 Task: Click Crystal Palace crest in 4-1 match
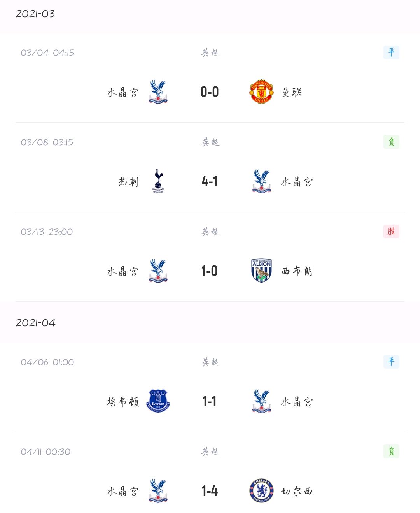tap(261, 181)
